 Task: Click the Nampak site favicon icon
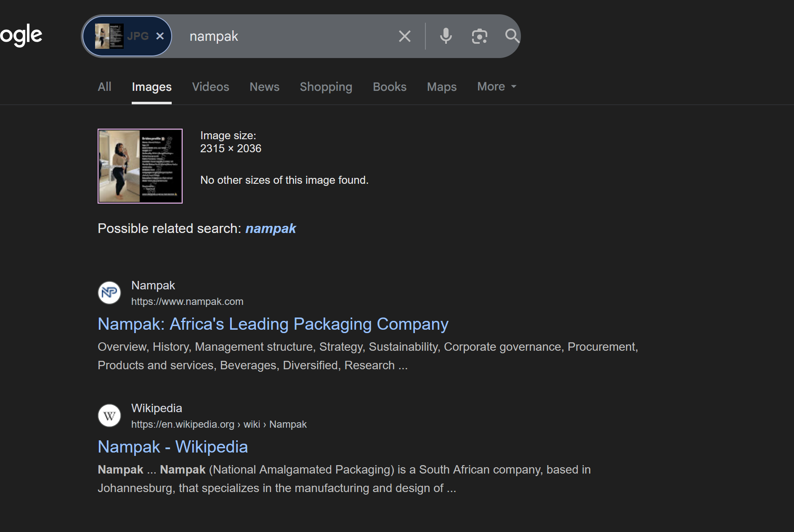point(109,292)
